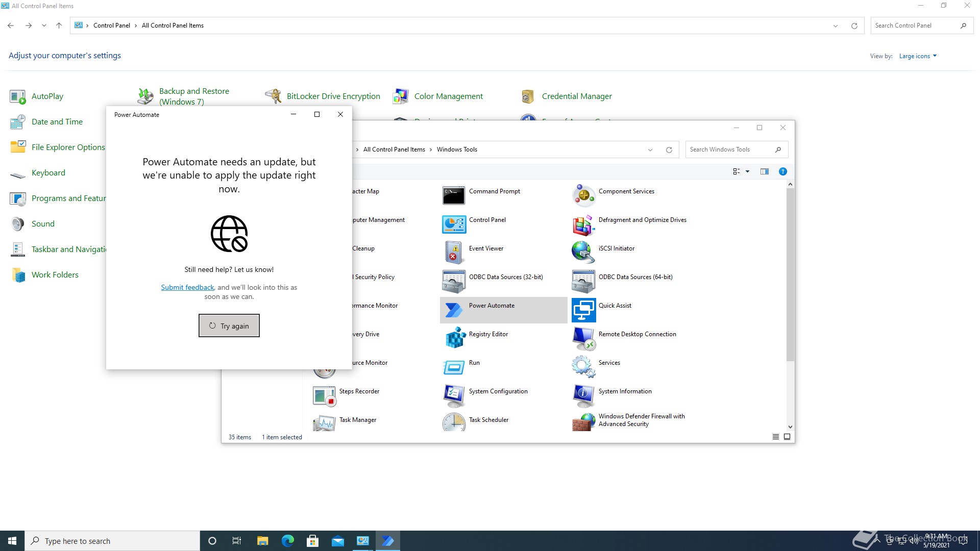Select Power Automate in Windows Tools
980x551 pixels.
click(503, 310)
